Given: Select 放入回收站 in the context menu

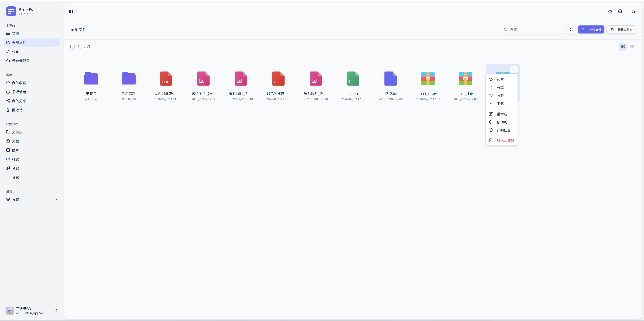Looking at the screenshot, I should point(505,140).
